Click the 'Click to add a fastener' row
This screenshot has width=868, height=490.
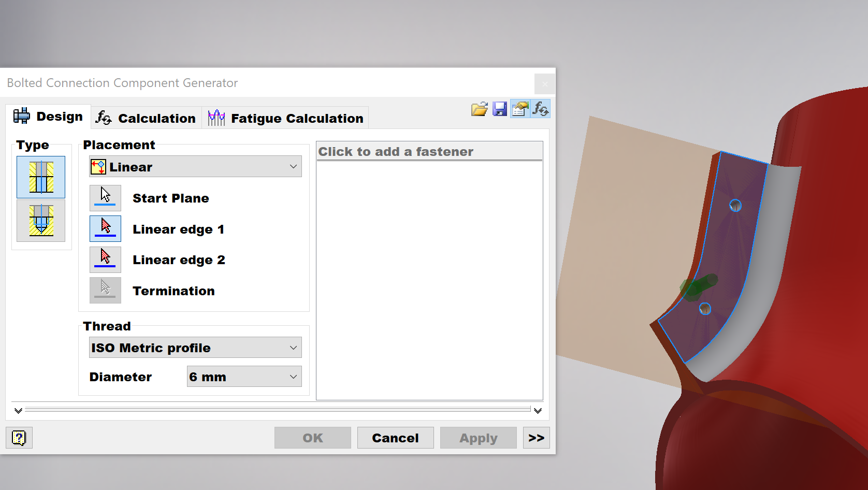coord(429,151)
